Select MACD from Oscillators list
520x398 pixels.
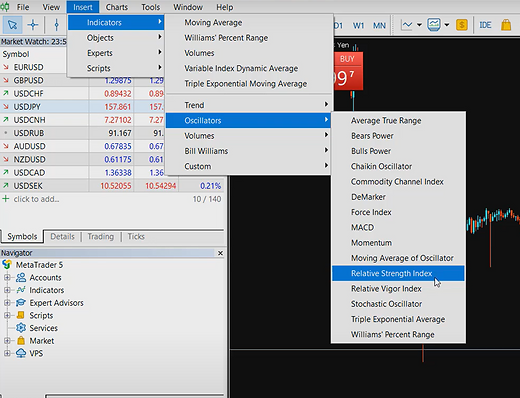398,227
